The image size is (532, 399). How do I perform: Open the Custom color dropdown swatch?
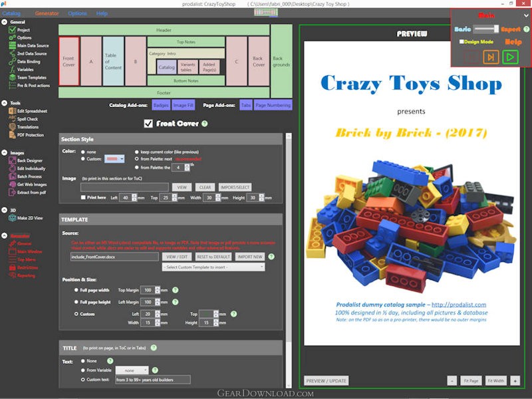[114, 159]
